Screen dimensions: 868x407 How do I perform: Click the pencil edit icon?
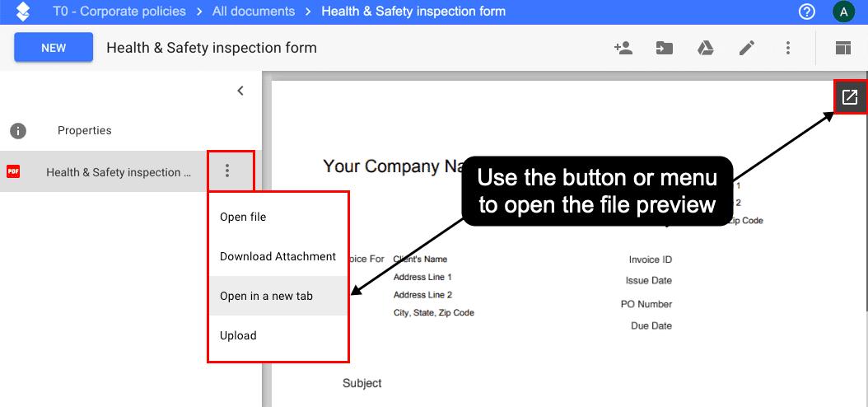coord(747,48)
